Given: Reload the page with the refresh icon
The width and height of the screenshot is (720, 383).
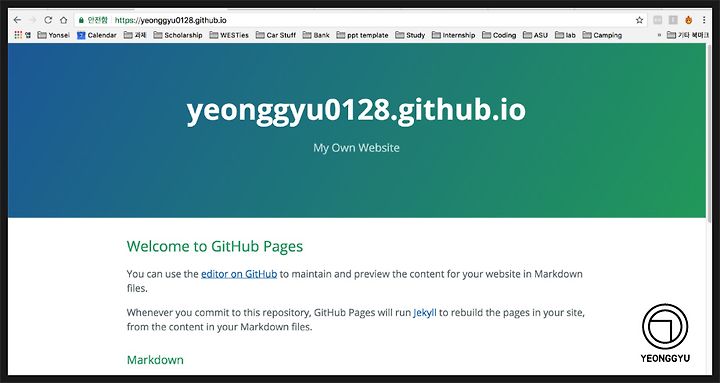Looking at the screenshot, I should pyautogui.click(x=48, y=20).
